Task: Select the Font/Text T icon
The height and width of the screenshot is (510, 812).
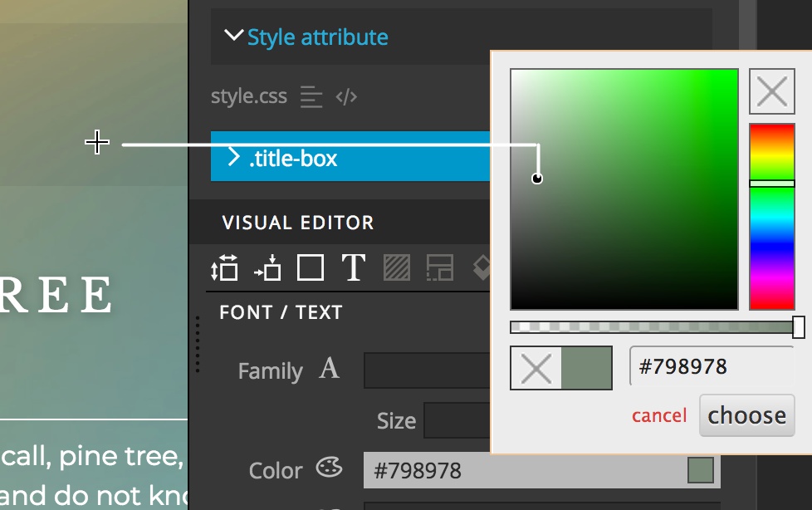Action: [x=354, y=267]
